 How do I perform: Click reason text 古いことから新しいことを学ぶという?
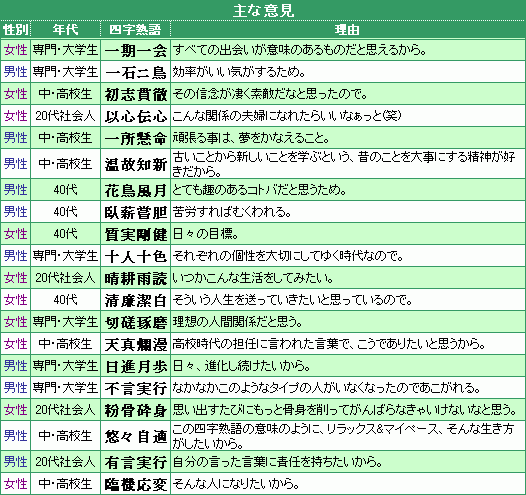point(262,157)
